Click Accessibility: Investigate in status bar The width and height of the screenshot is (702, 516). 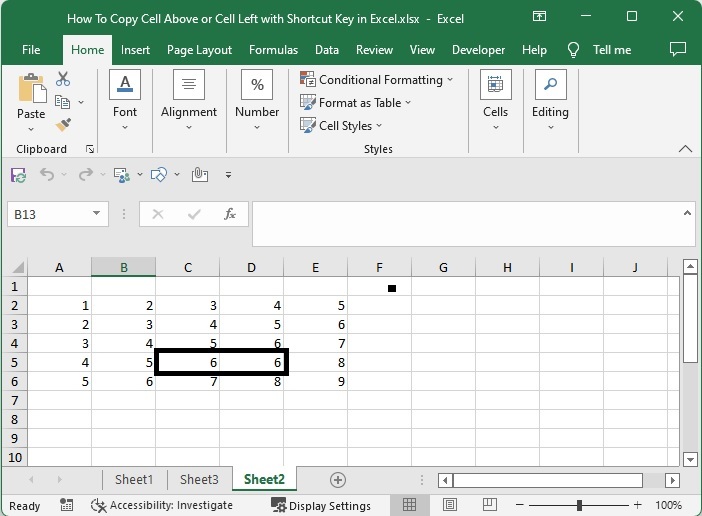[162, 505]
